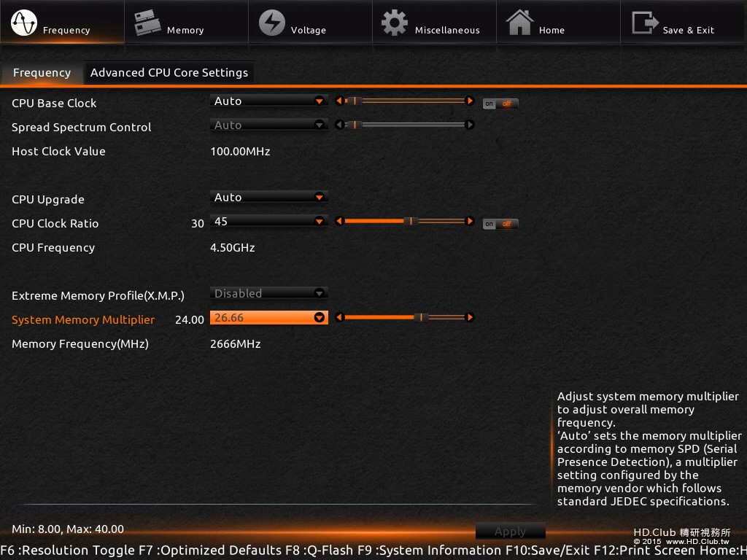Screen dimensions: 747x560
Task: Decrease System Memory Multiplier with left arrow
Action: click(x=339, y=317)
